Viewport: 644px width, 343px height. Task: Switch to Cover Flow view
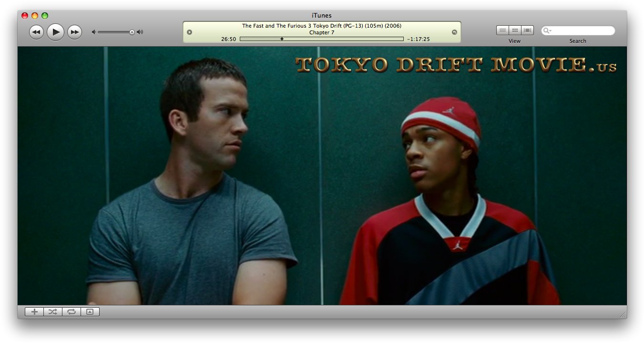click(527, 30)
